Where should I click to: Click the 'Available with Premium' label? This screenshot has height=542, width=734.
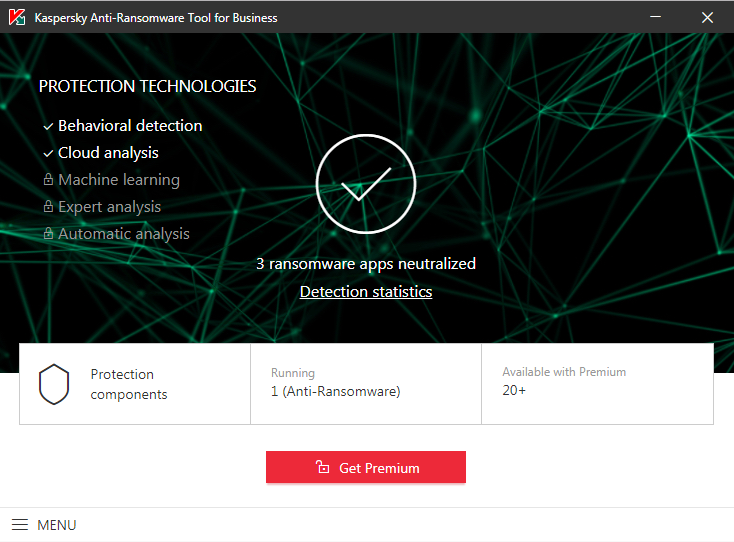[564, 372]
